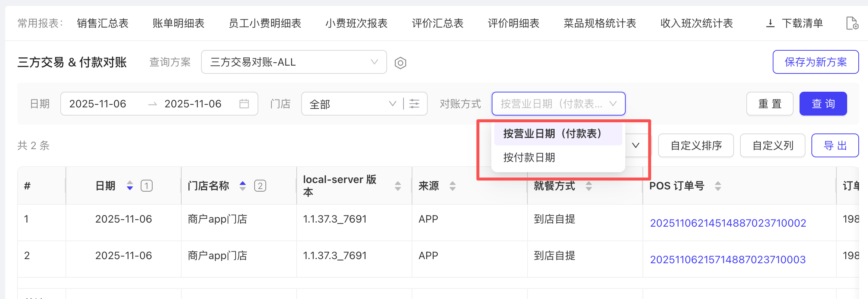Image resolution: width=868 pixels, height=299 pixels.
Task: Sort by 门店名称 column arrows
Action: click(x=243, y=186)
